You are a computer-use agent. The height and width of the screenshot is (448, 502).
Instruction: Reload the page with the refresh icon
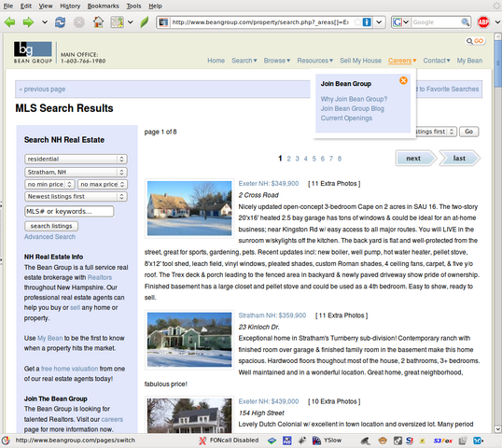pos(60,22)
